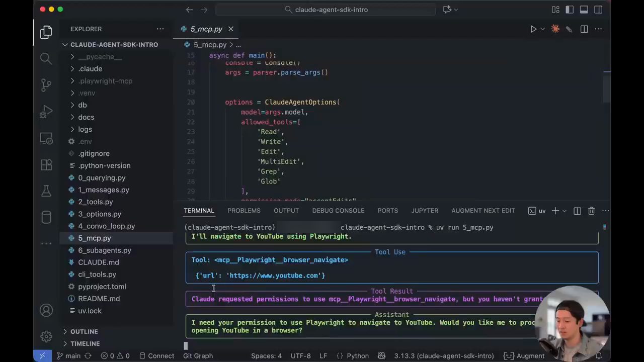This screenshot has height=362, width=644.
Task: Click Augment in the status bar
Action: coord(524,356)
